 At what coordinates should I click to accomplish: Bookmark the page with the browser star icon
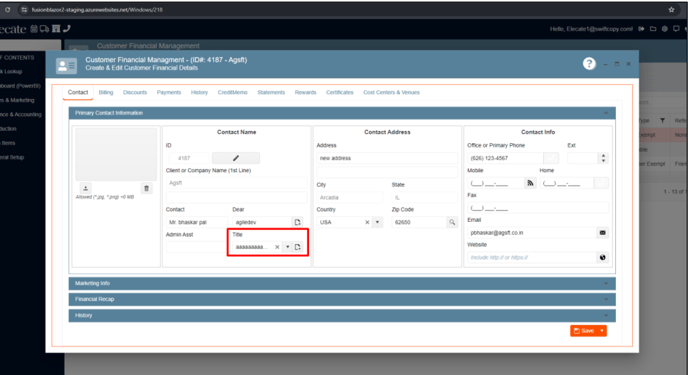click(x=671, y=10)
